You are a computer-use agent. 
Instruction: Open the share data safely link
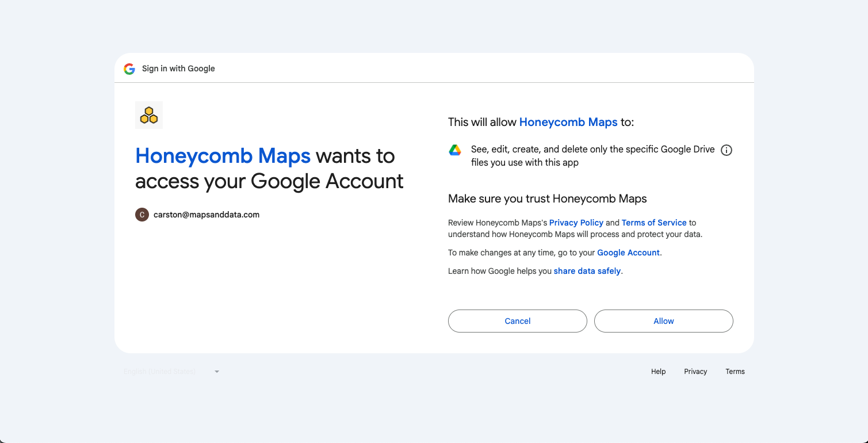coord(587,271)
